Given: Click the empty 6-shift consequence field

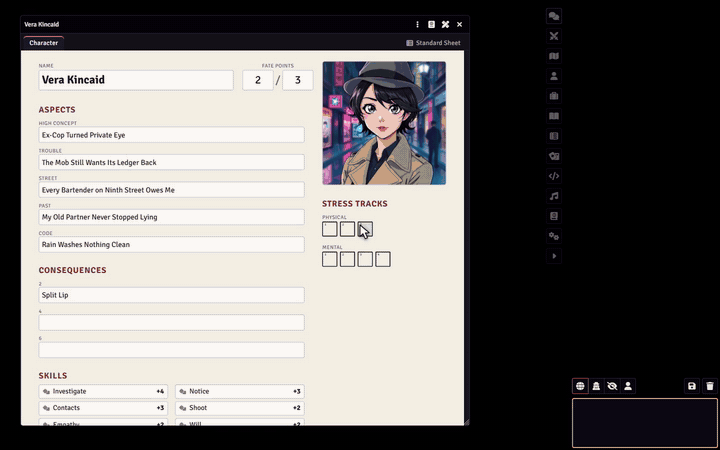Looking at the screenshot, I should point(171,350).
